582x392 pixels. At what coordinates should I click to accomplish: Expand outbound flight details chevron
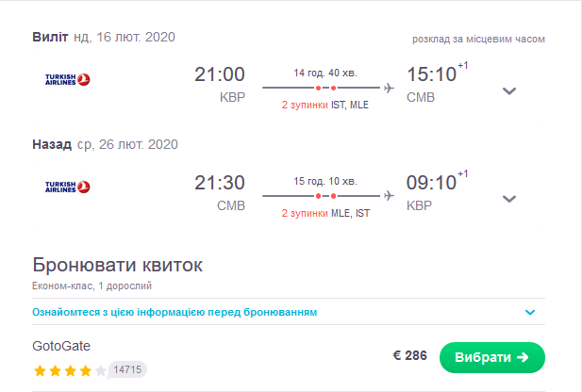509,91
